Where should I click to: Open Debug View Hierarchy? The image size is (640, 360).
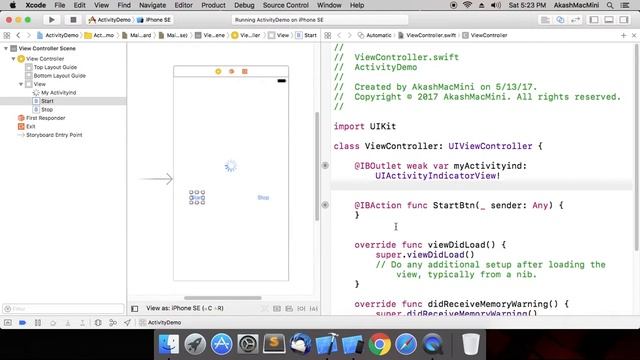[x=98, y=322]
